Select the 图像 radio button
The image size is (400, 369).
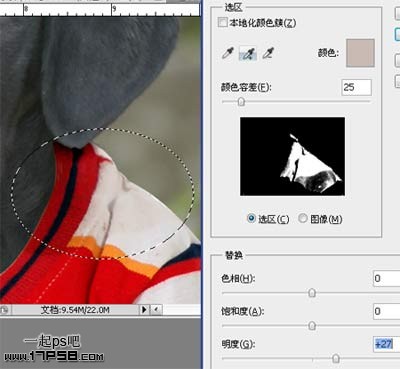303,219
